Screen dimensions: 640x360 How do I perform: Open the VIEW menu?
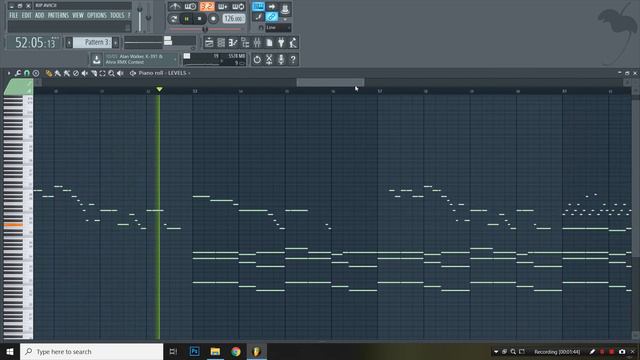point(78,16)
